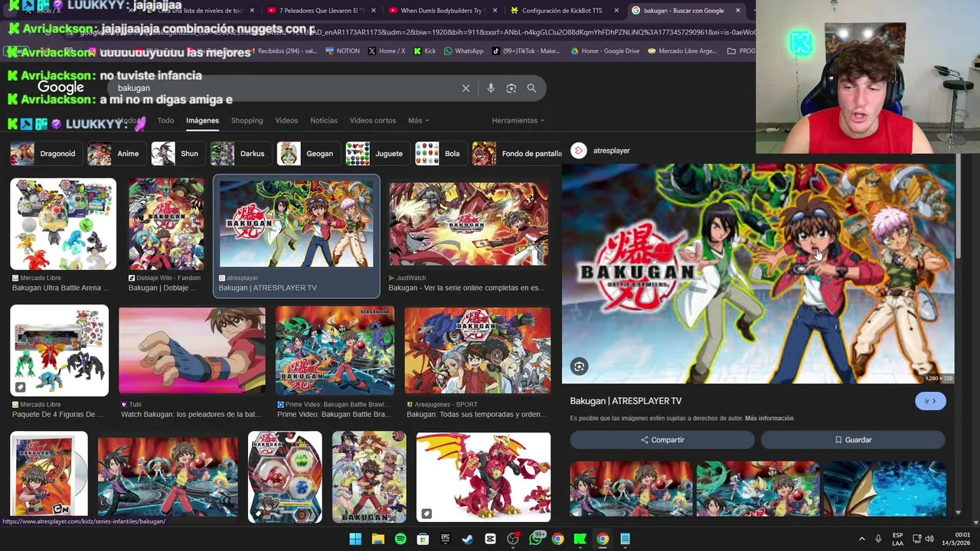Open the Bakugan | ATRESPLAYER TV title link
Viewport: 980px width, 551px height.
click(x=626, y=401)
